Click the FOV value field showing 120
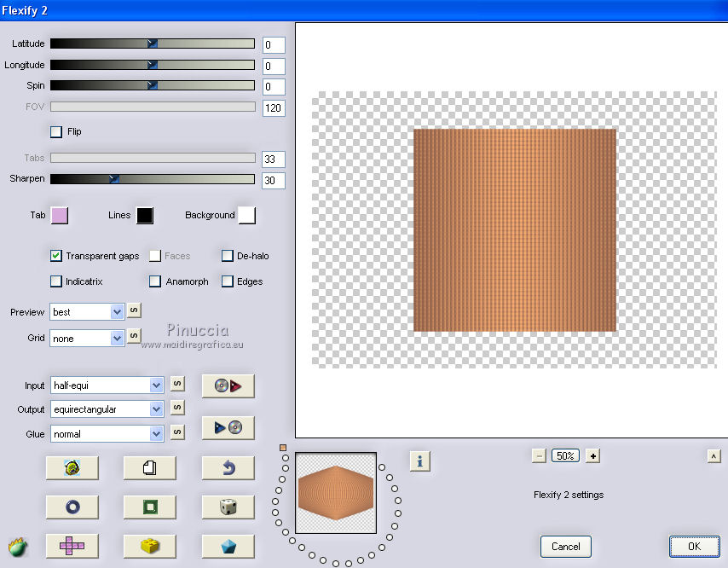Viewport: 728px width, 568px height. point(274,108)
